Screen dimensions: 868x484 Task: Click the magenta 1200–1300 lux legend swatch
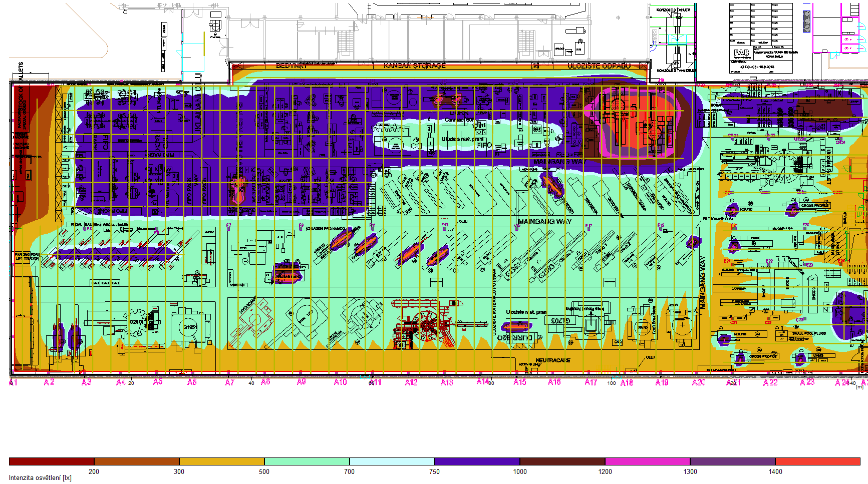click(x=648, y=461)
